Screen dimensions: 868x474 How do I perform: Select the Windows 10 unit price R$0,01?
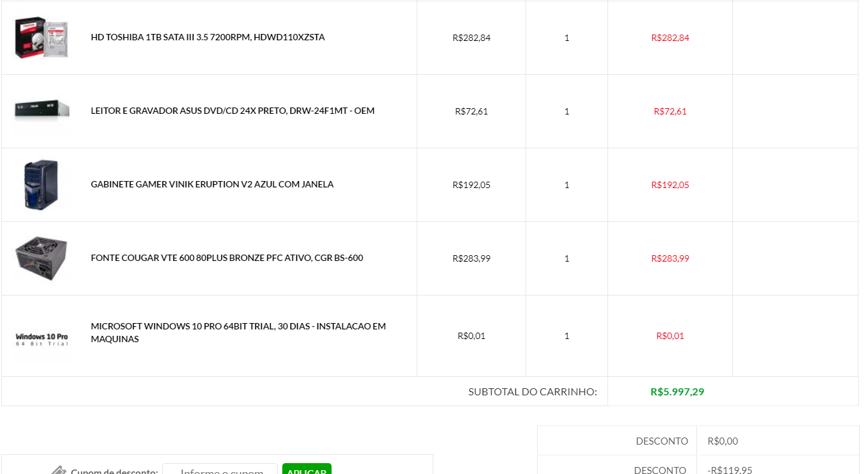(x=472, y=336)
